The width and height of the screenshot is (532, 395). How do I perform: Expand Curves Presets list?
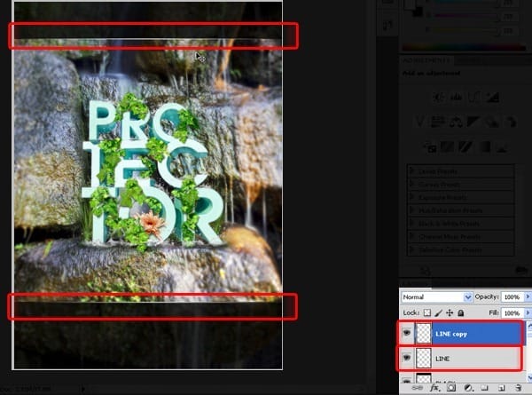pos(412,185)
